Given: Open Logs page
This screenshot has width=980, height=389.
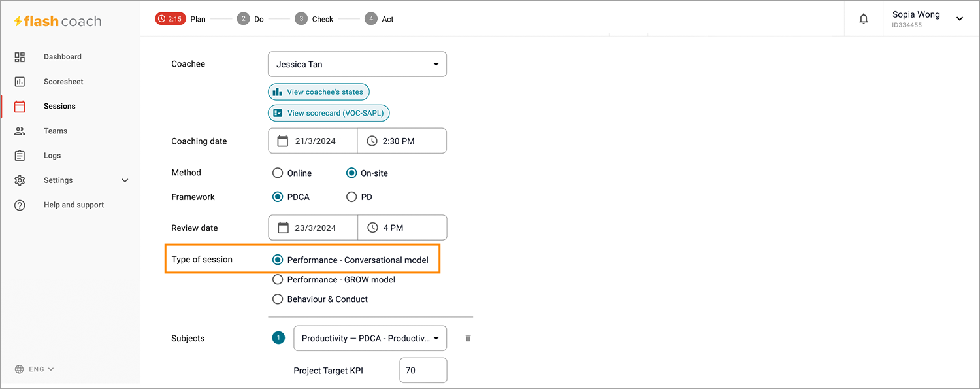Looking at the screenshot, I should pos(52,156).
